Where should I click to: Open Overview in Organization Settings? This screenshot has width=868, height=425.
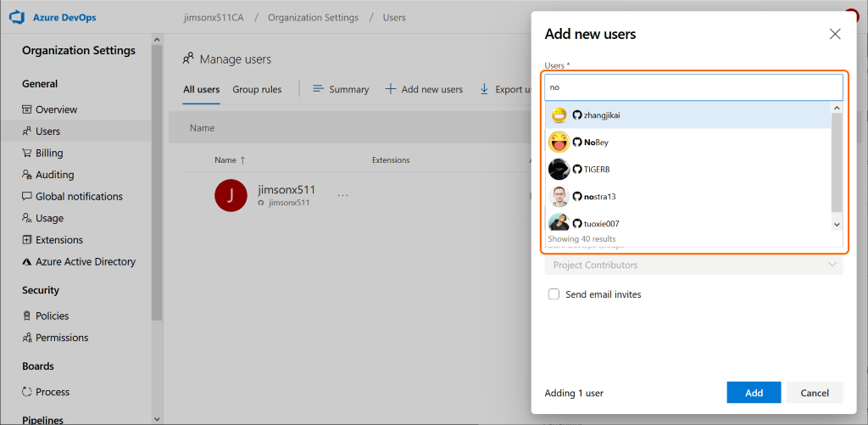pos(50,109)
